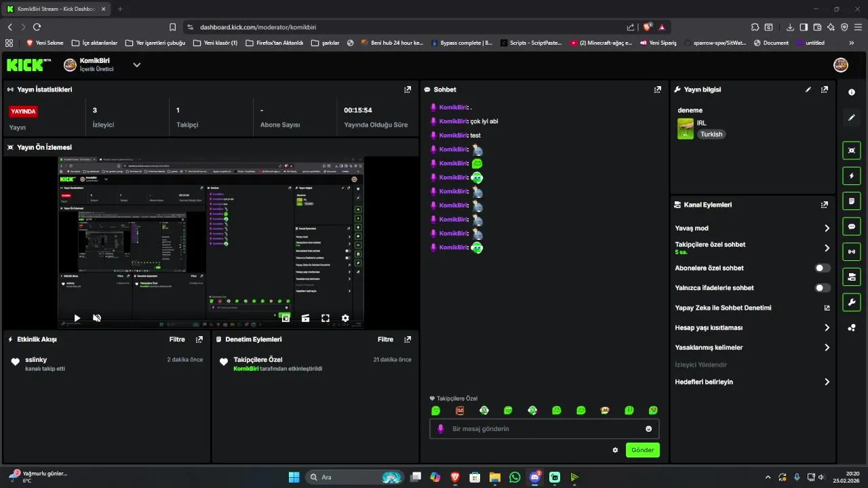This screenshot has width=868, height=488.
Task: Edit stream info with pencil in Yayın bilgisi
Action: (808, 89)
